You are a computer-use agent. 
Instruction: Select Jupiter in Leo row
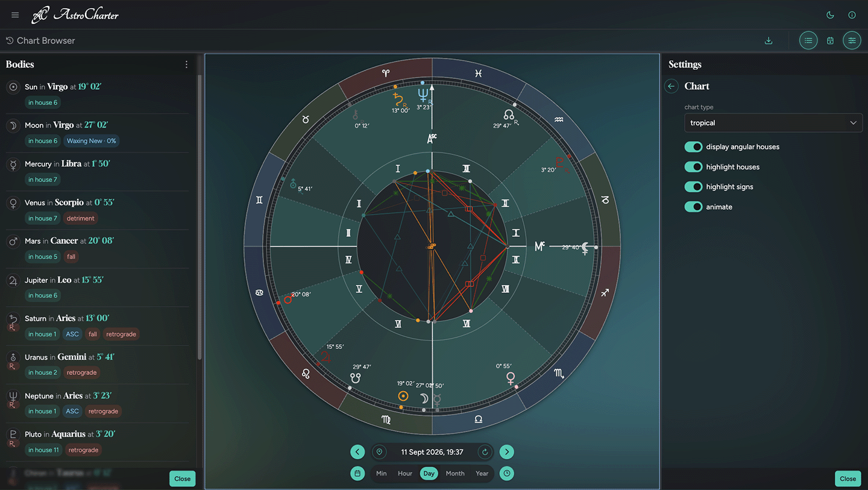click(x=98, y=287)
